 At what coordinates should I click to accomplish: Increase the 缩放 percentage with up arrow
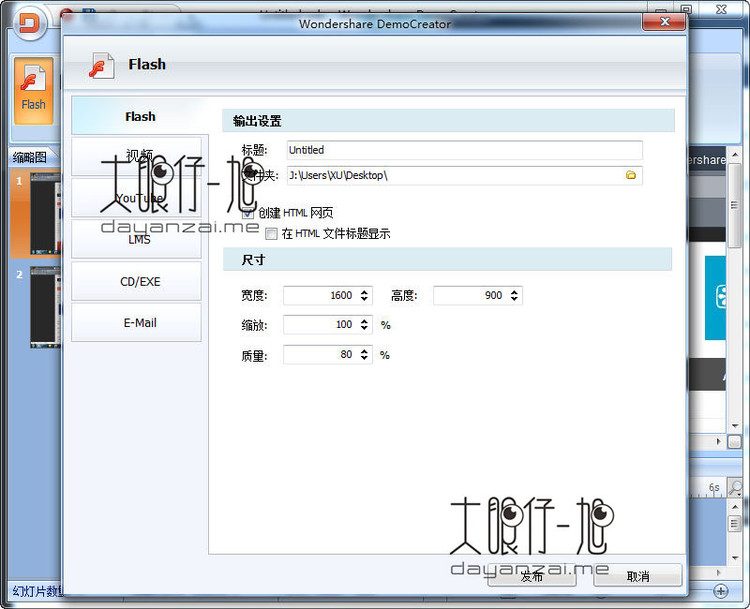pos(364,321)
